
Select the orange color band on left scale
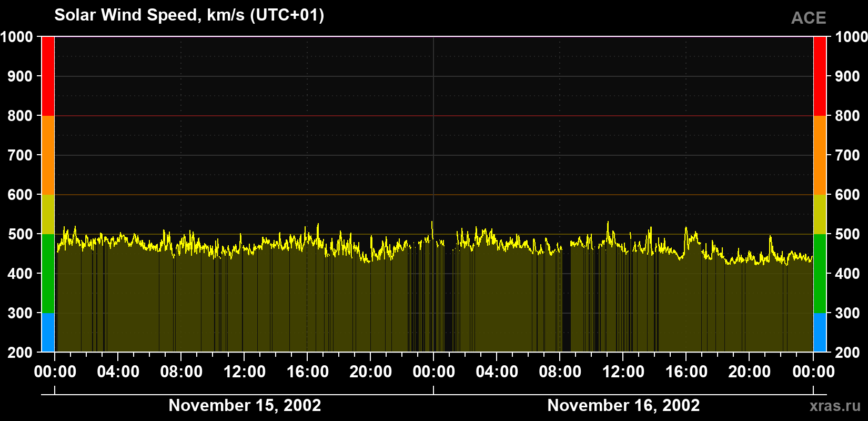coord(48,155)
